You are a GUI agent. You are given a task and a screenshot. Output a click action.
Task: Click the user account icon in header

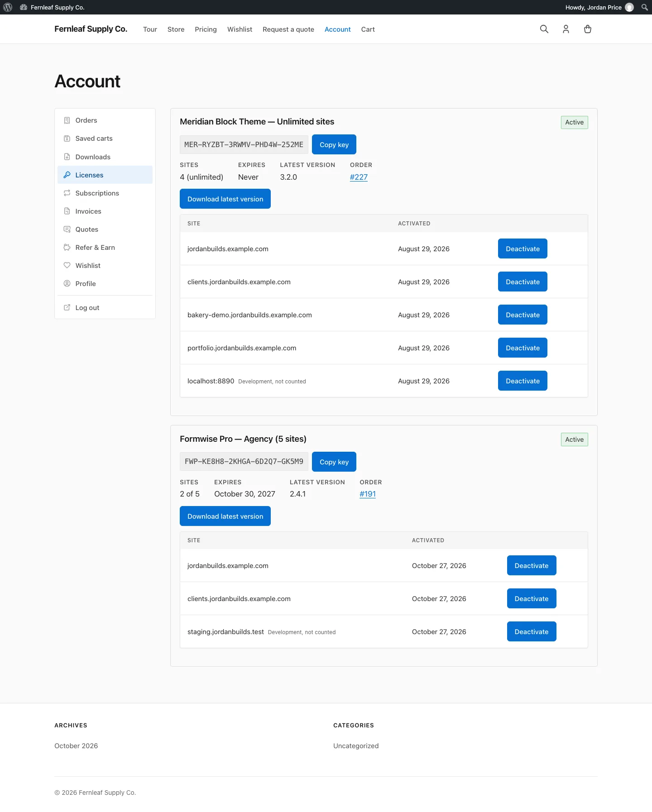pos(566,29)
